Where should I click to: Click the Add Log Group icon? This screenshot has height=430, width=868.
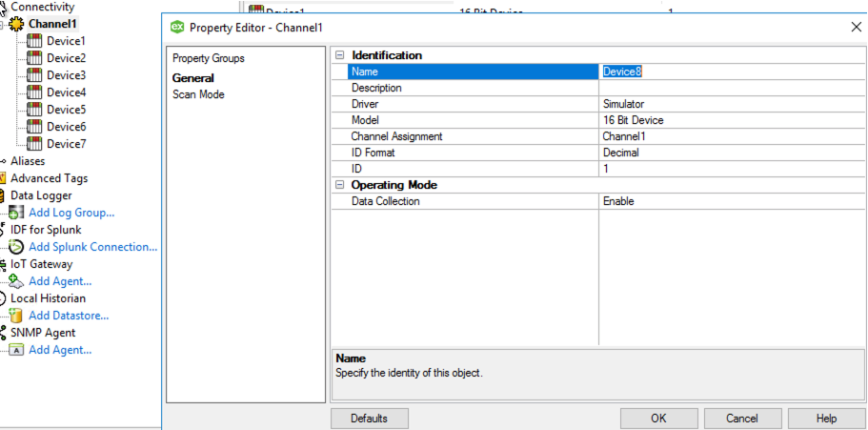pyautogui.click(x=17, y=213)
